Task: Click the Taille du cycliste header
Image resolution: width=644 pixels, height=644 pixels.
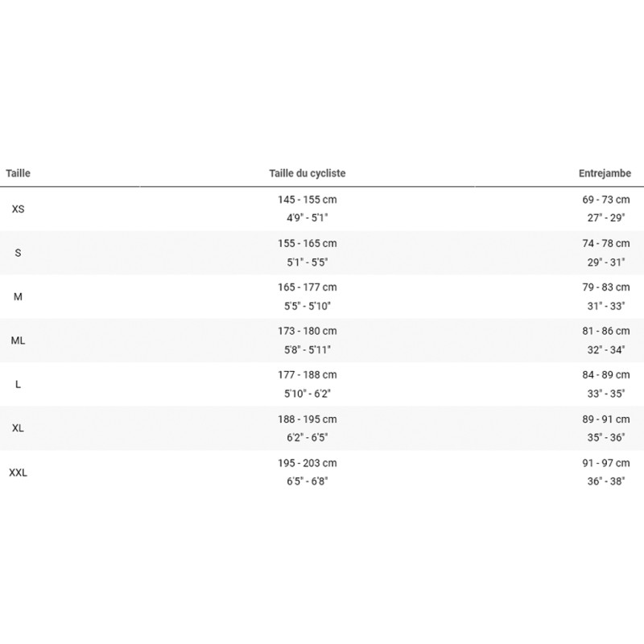Action: 308,173
